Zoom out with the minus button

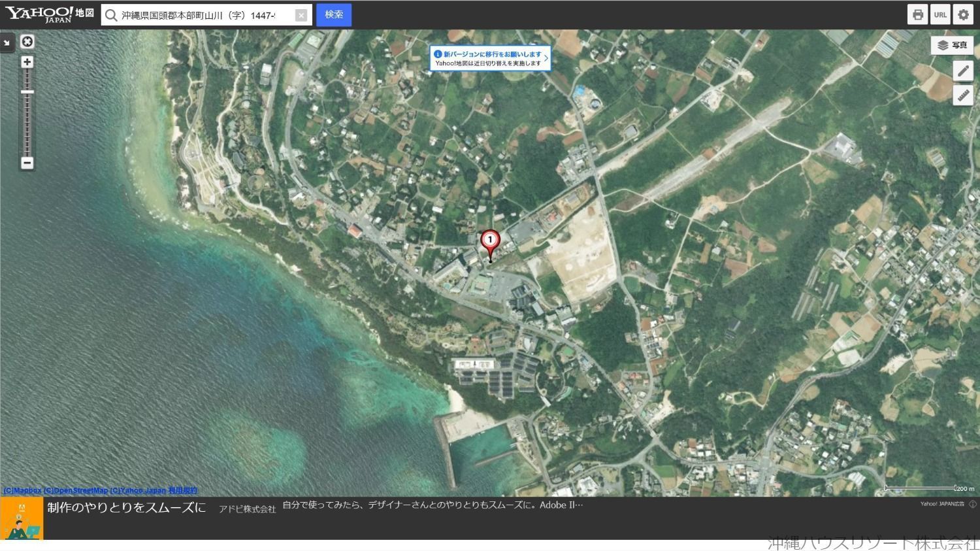[27, 163]
